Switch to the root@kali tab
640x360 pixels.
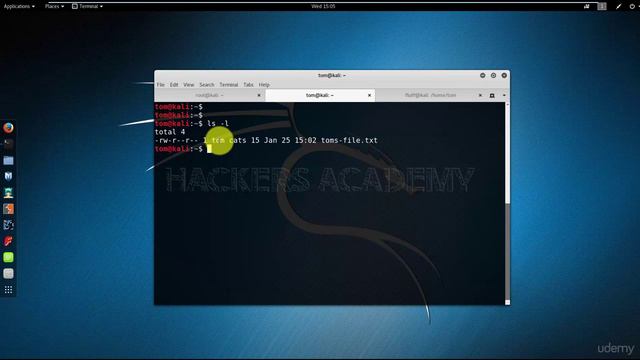pyautogui.click(x=210, y=95)
